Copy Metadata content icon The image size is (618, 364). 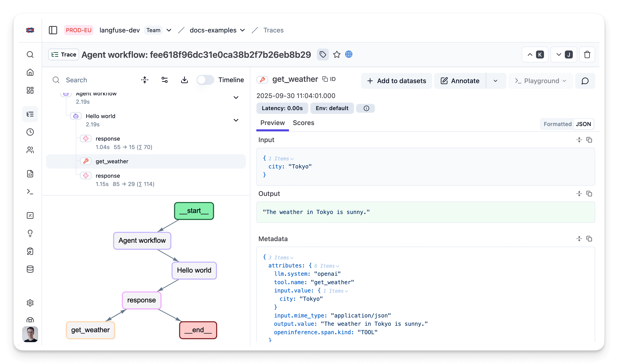[589, 239]
